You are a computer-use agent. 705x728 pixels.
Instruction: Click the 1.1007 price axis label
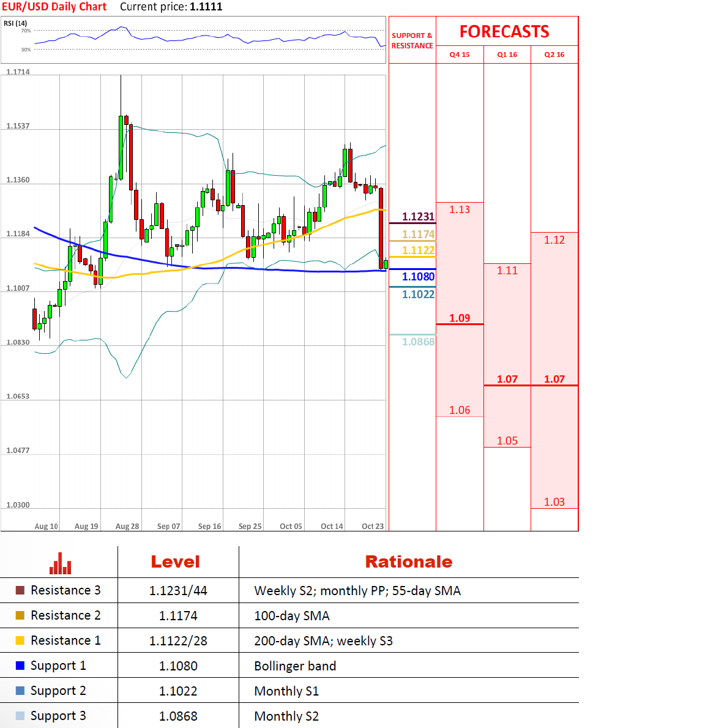(18, 288)
